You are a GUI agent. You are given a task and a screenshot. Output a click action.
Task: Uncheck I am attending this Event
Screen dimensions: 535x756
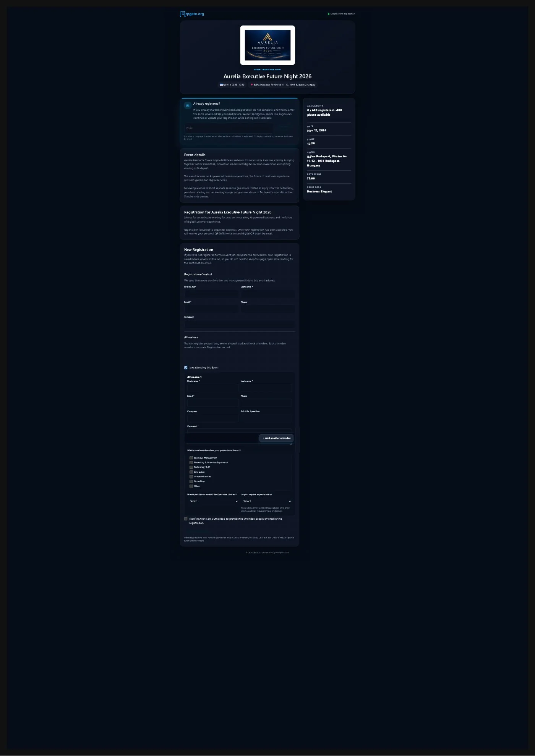(x=186, y=368)
